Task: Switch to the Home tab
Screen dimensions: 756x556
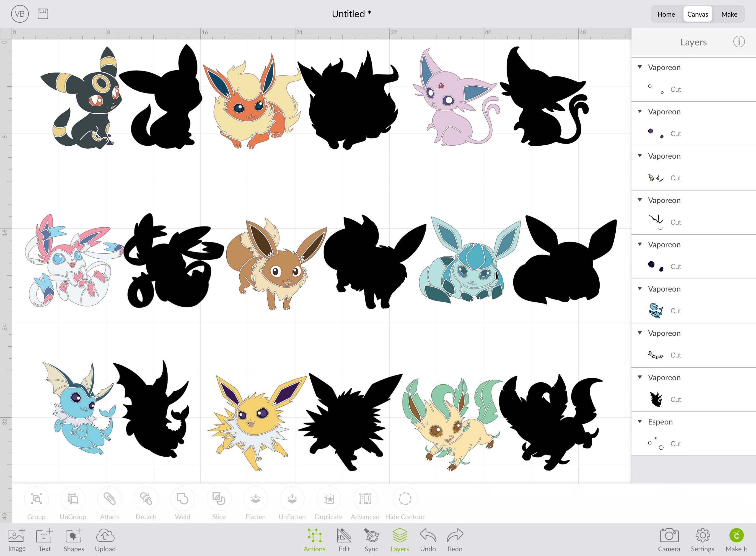Action: click(666, 14)
